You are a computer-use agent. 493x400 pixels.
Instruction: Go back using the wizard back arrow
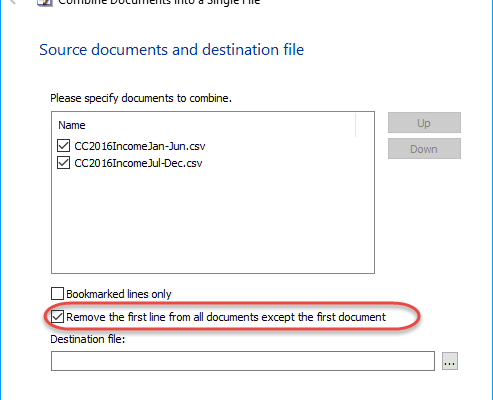13,2
